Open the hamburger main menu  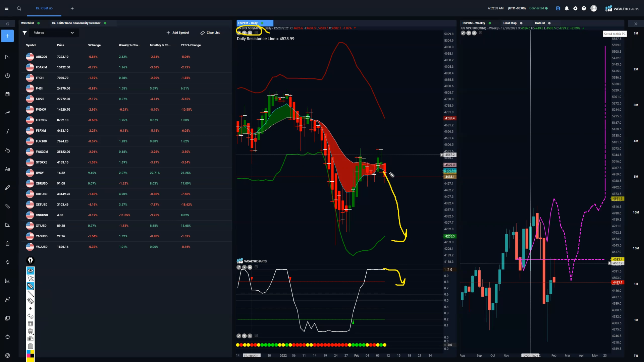6,8
